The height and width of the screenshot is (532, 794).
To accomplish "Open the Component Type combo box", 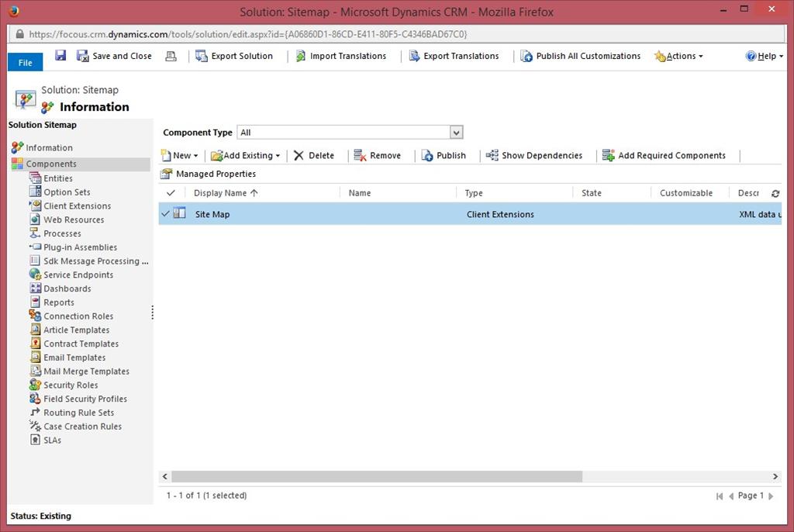I will [x=350, y=133].
